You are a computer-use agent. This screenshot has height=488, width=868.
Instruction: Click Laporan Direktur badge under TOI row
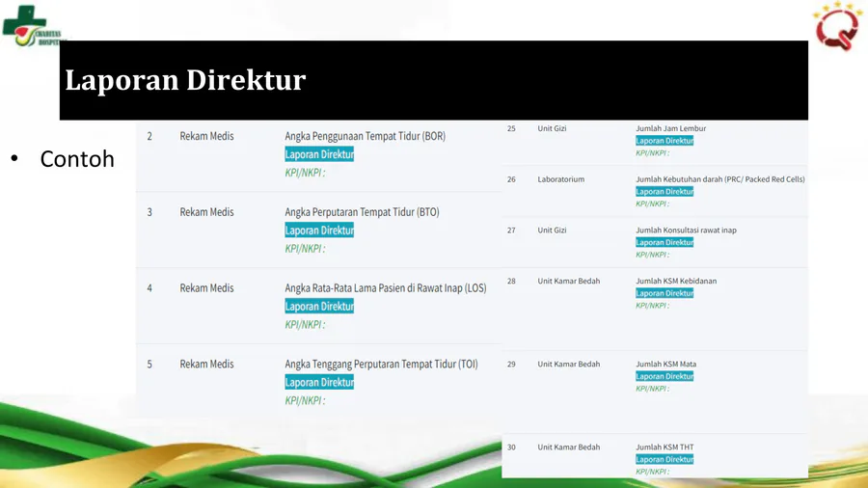click(x=319, y=383)
